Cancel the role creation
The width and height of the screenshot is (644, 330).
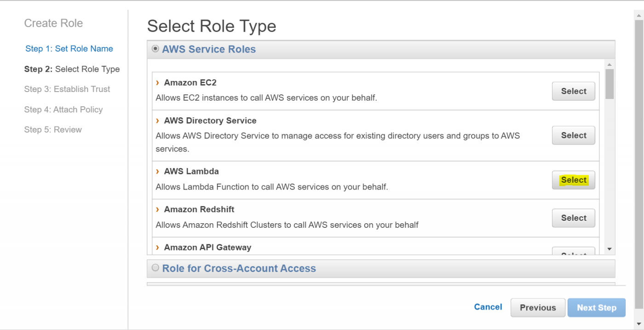pyautogui.click(x=488, y=307)
